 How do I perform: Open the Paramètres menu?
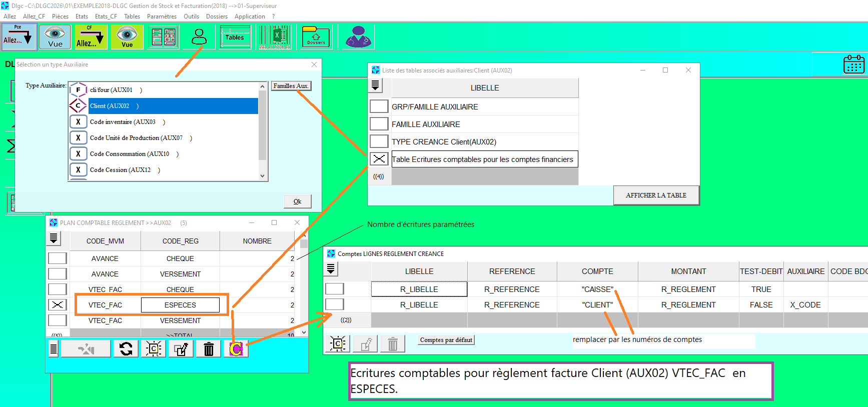pyautogui.click(x=162, y=16)
